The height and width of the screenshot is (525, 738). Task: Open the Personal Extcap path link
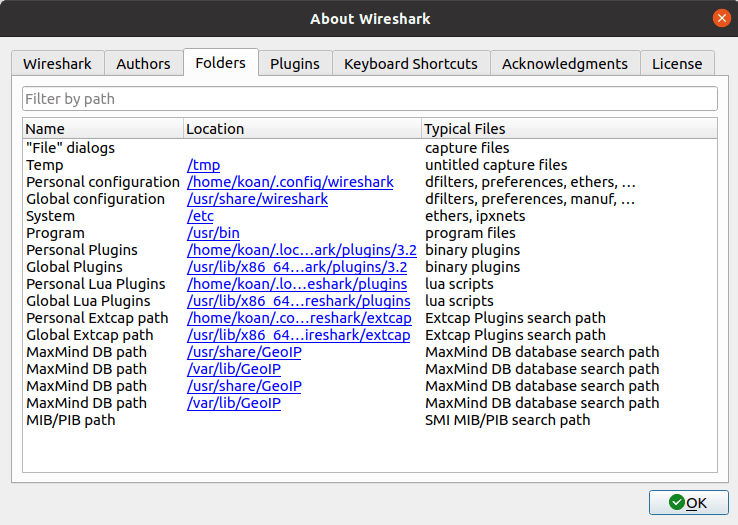point(298,318)
